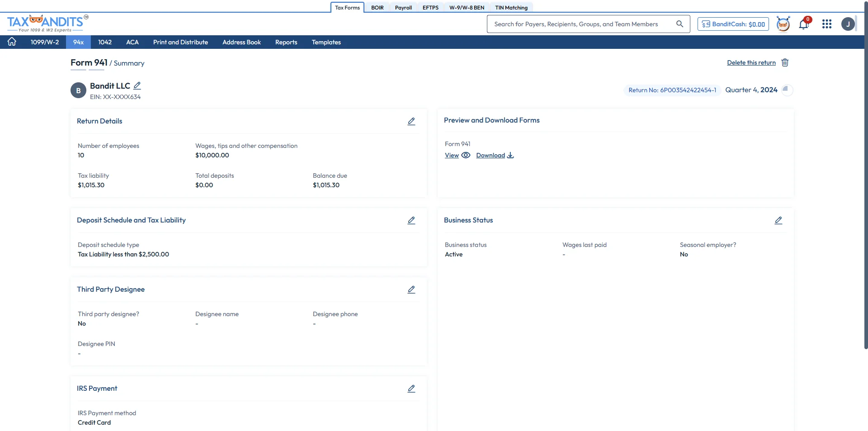Edit Bandit LLC business name pencil
The height and width of the screenshot is (431, 868).
pyautogui.click(x=137, y=85)
